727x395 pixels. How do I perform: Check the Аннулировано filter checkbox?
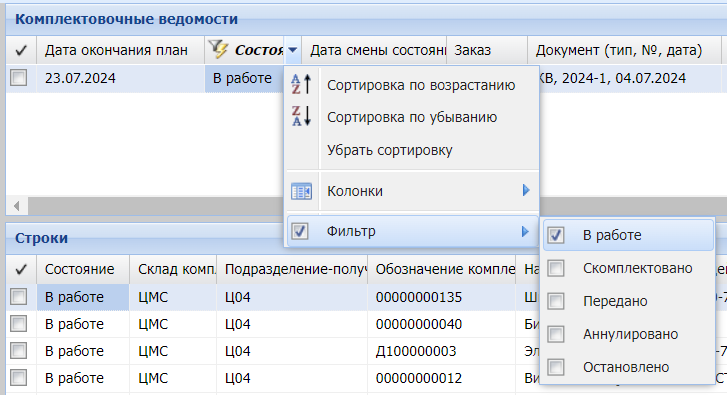(555, 334)
